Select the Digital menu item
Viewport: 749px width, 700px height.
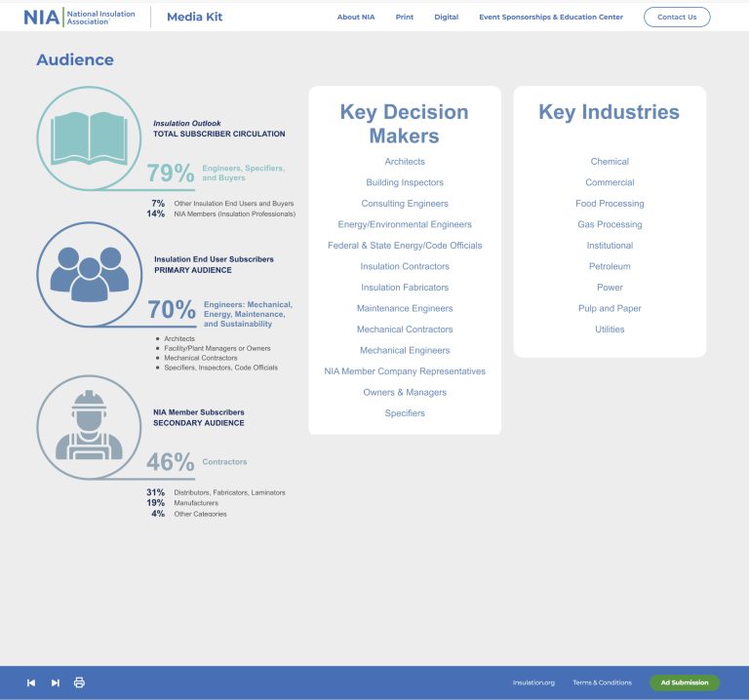tap(446, 17)
